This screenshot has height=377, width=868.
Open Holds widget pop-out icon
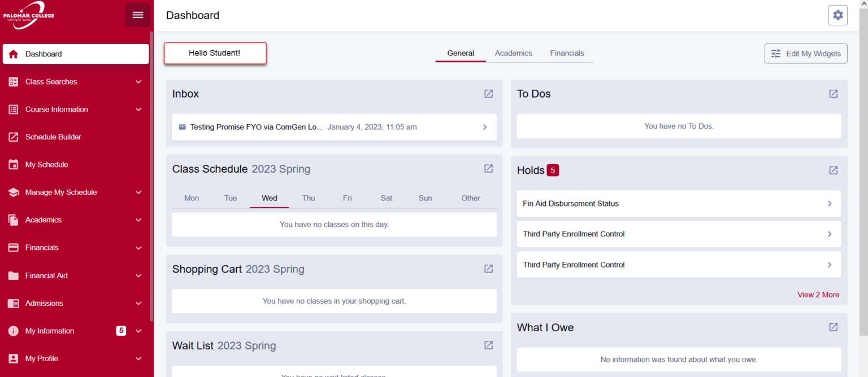click(x=833, y=170)
